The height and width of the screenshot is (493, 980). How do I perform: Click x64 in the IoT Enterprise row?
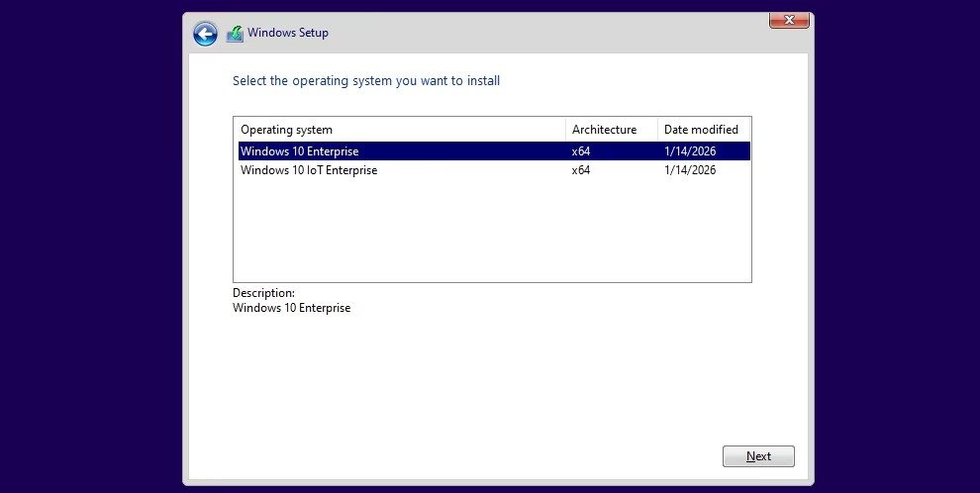581,170
